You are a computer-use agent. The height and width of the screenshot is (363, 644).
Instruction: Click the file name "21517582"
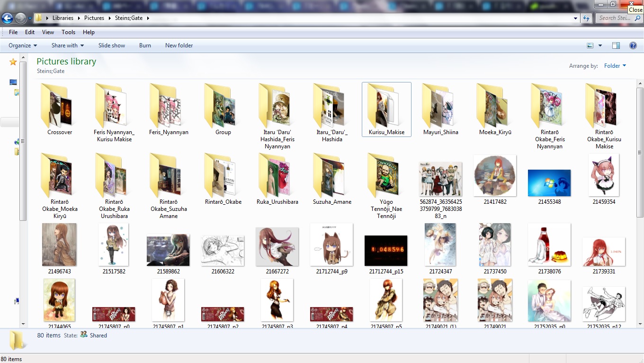coord(114,272)
